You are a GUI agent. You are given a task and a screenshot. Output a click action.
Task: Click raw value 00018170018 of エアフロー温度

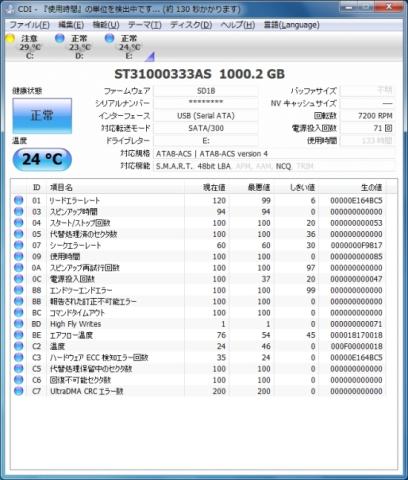click(356, 335)
